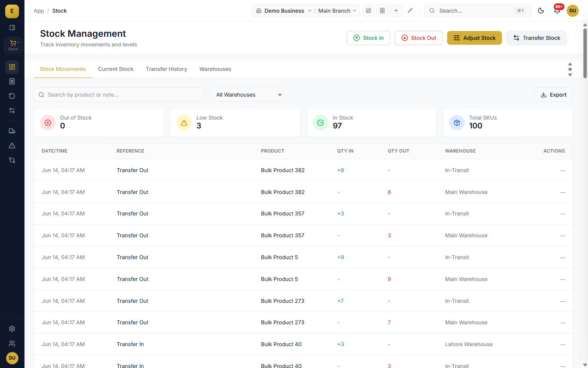Image resolution: width=588 pixels, height=368 pixels.
Task: Open the DU profile avatar top right
Action: pos(573,11)
